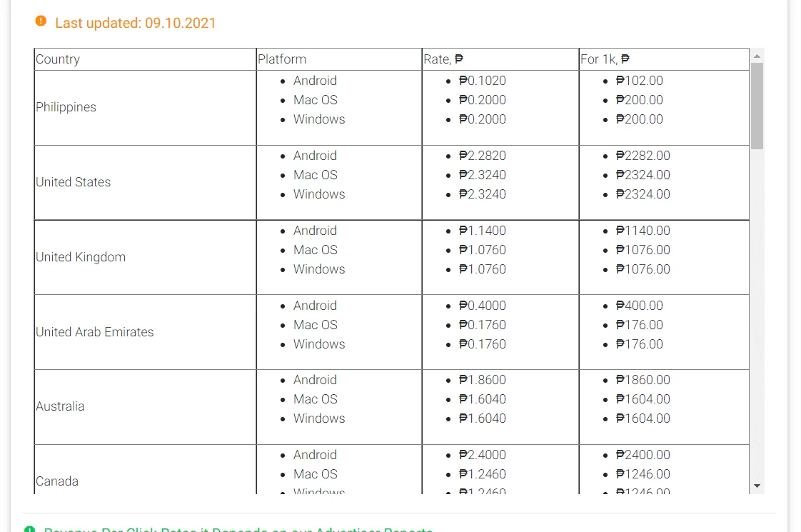The image size is (801, 532).
Task: Click the Rate column header
Action: point(500,59)
